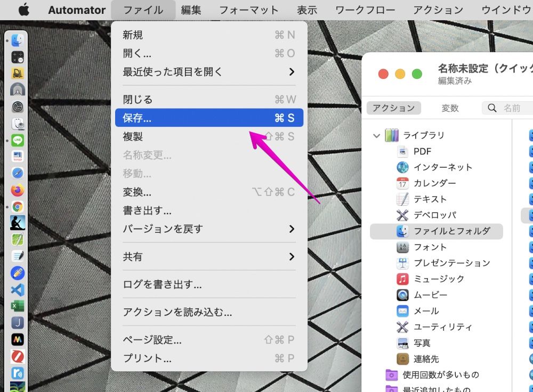Open the red slashed-circle app in Dock
This screenshot has width=533, height=392.
18,356
